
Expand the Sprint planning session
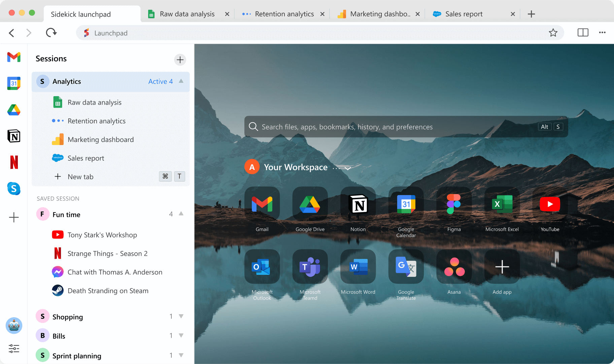[x=181, y=355]
